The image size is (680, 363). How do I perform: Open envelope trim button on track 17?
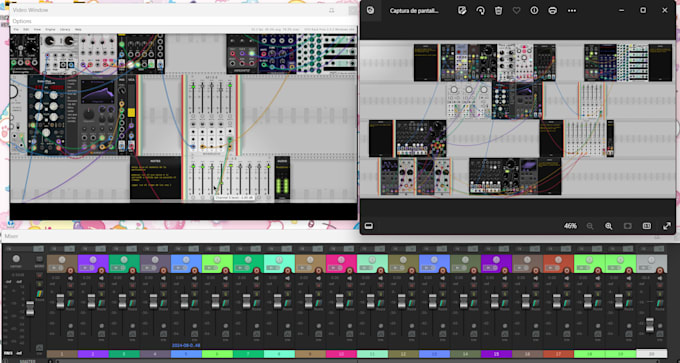(566, 334)
